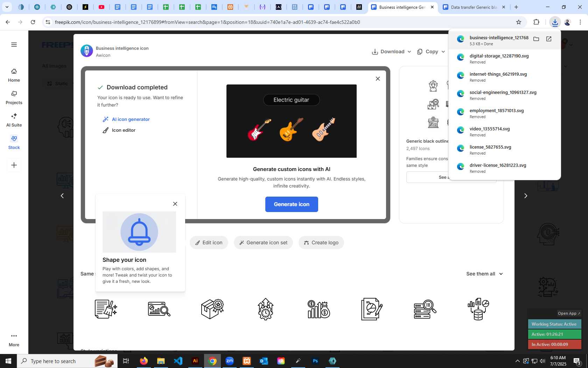Select dashboard magnifier analytics icon thumbnail
Screen dimensions: 588x368
coord(159,309)
